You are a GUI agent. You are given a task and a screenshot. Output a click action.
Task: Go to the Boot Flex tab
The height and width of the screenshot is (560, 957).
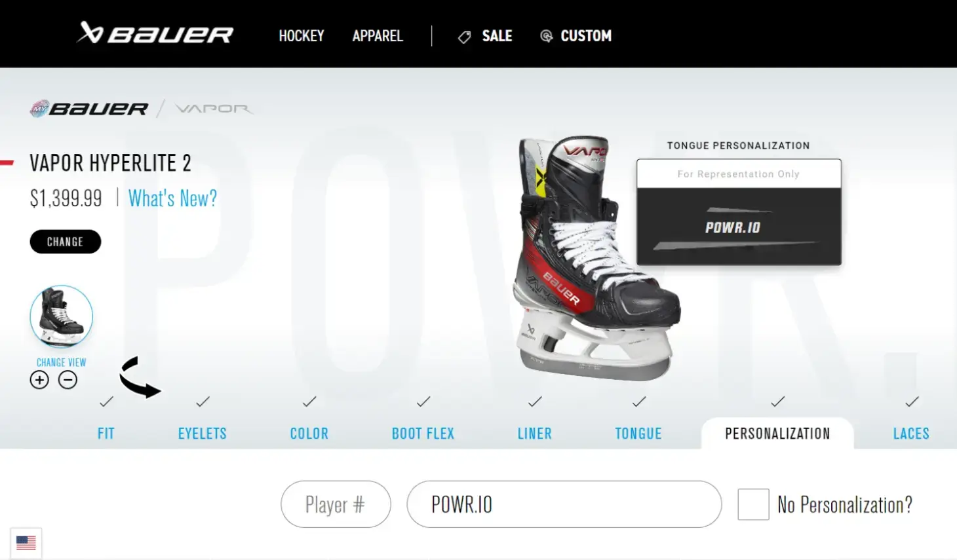tap(423, 434)
